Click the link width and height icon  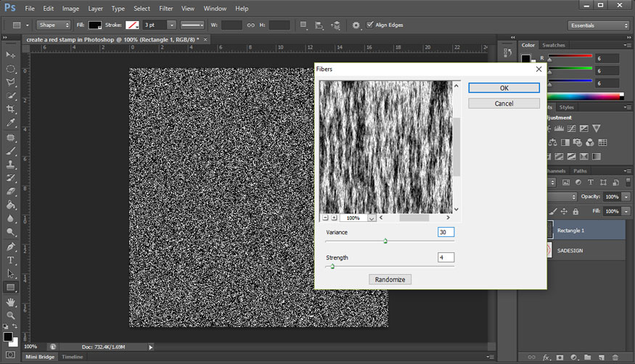(x=250, y=25)
